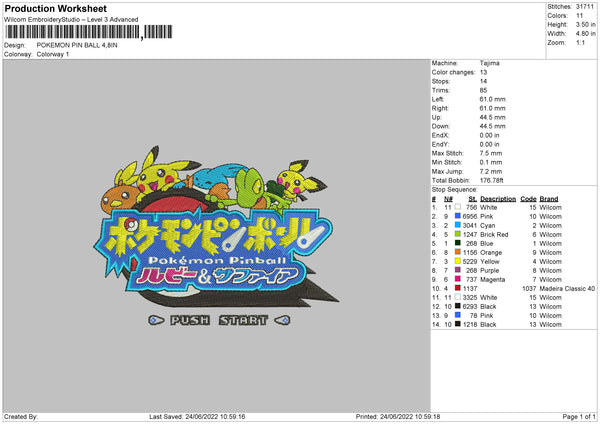This screenshot has width=600, height=424.
Task: Click the 'Code' column header
Action: tap(528, 199)
